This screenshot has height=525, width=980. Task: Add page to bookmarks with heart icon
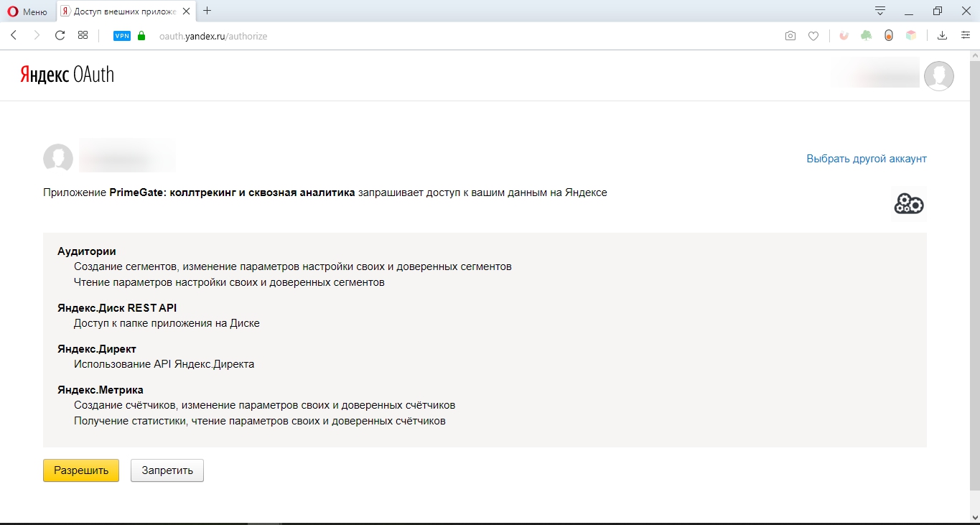[813, 36]
